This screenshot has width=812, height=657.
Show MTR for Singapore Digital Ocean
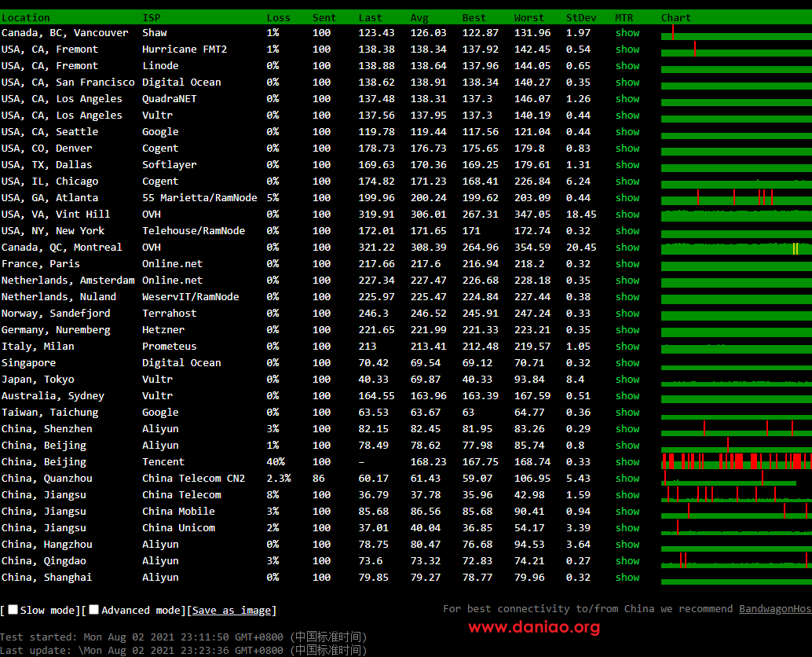(x=627, y=363)
